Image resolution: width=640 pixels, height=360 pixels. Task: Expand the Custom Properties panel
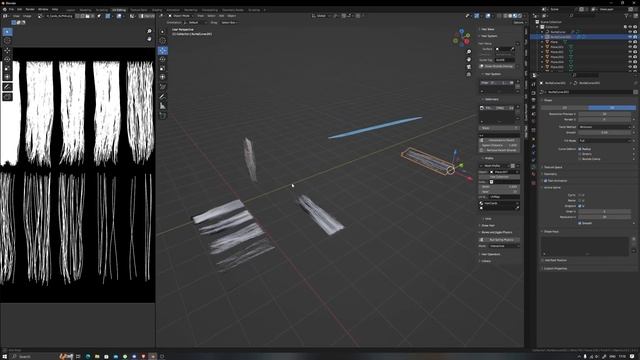point(555,269)
